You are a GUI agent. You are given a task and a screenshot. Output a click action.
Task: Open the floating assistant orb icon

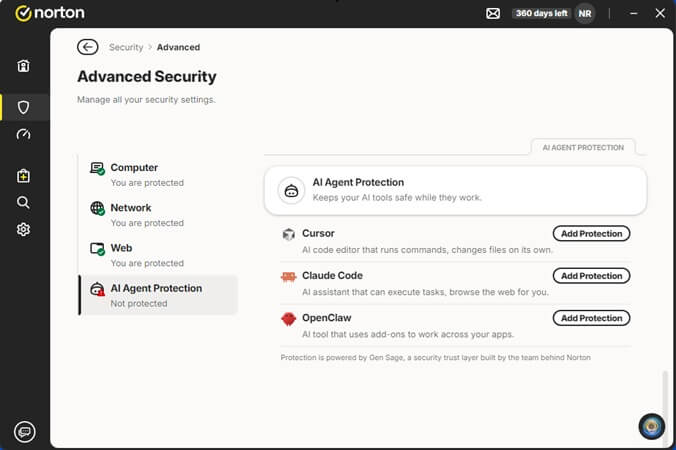coord(651,426)
